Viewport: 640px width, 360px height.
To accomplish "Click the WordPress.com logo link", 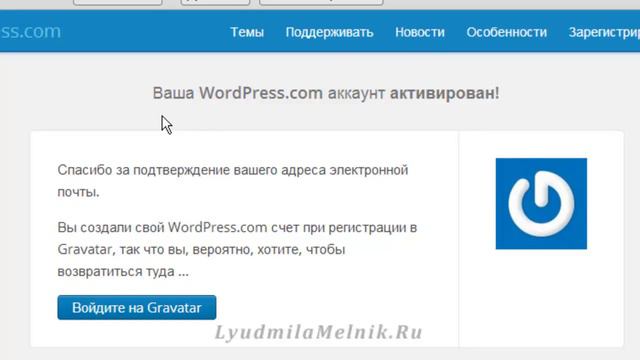I will coord(31,31).
